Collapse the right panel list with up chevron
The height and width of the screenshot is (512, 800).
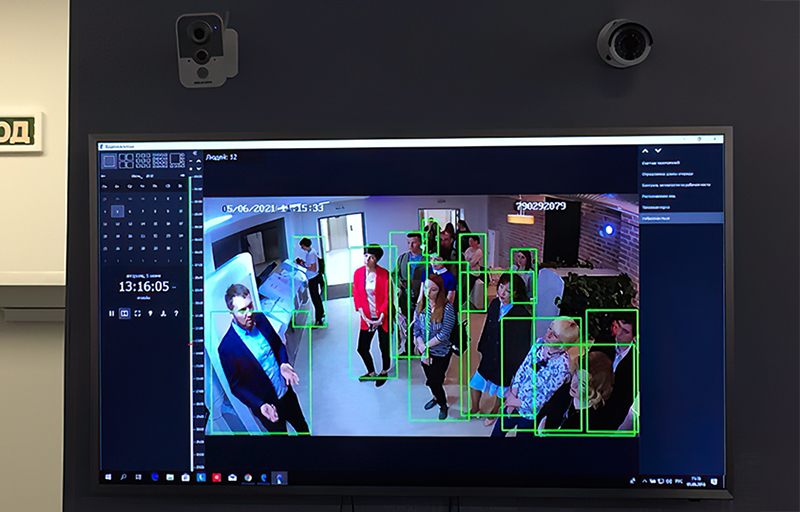[646, 151]
